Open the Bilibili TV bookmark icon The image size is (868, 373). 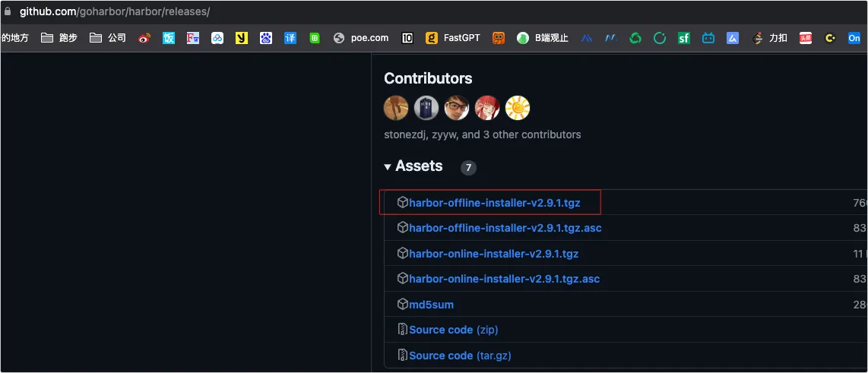708,38
